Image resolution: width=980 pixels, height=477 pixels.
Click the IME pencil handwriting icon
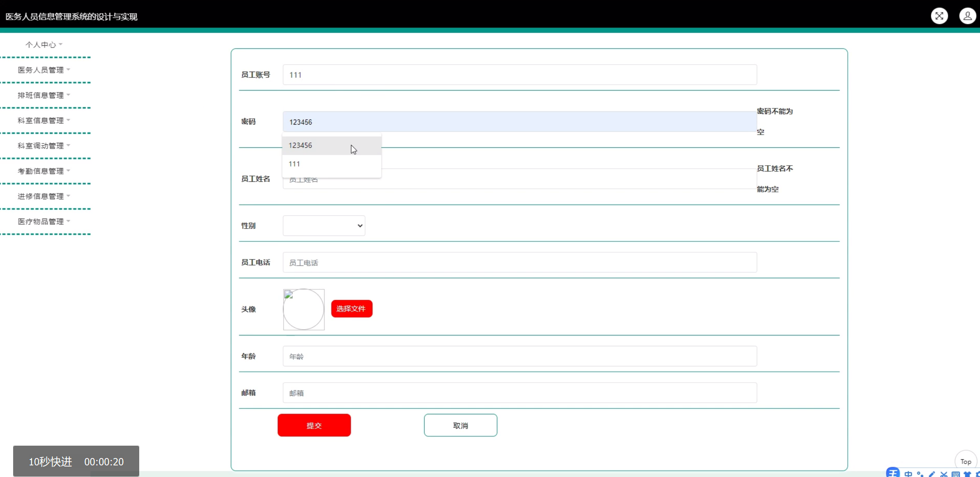click(x=932, y=474)
